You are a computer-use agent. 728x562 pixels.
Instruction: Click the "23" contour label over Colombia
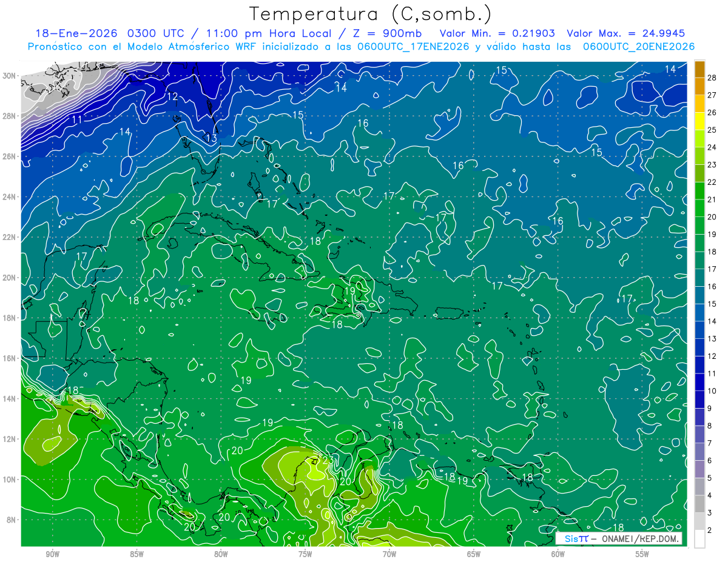tap(328, 461)
